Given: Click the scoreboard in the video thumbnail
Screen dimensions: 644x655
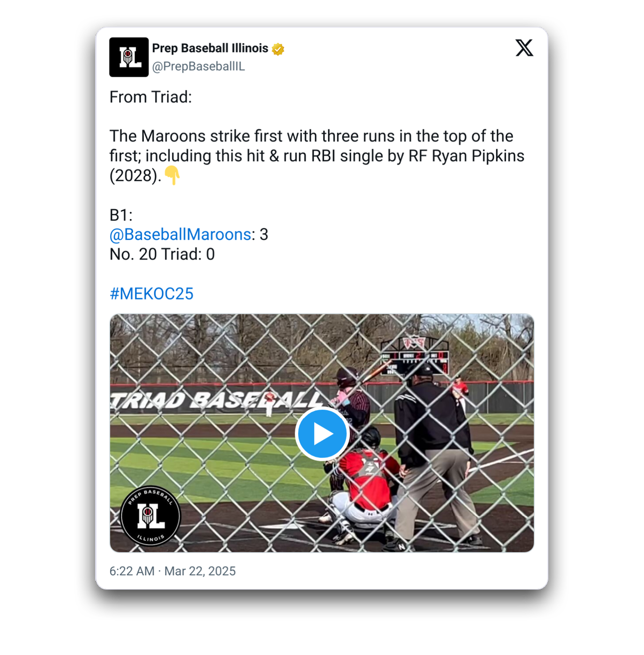Looking at the screenshot, I should pos(415,355).
